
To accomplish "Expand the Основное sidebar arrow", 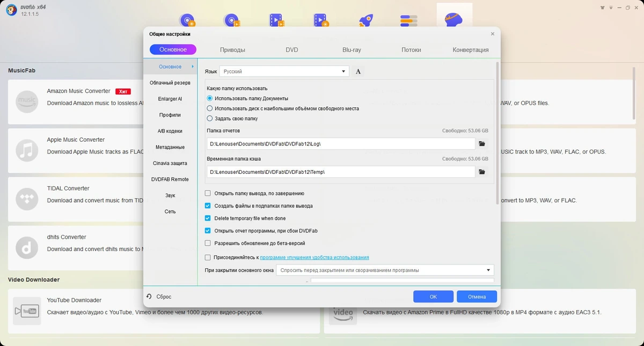I will tap(192, 67).
